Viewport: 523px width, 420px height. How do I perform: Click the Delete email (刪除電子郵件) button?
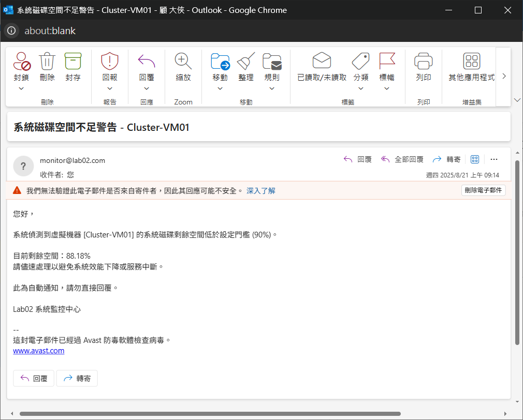click(483, 190)
